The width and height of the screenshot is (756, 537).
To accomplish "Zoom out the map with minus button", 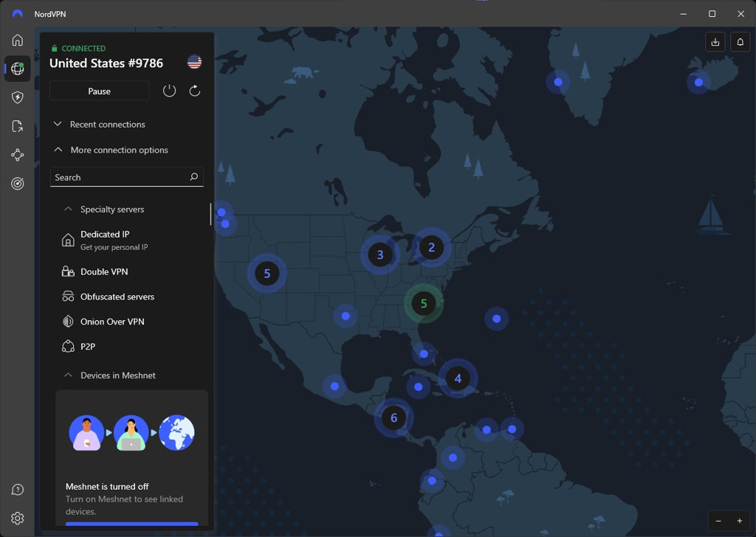I will pyautogui.click(x=718, y=521).
